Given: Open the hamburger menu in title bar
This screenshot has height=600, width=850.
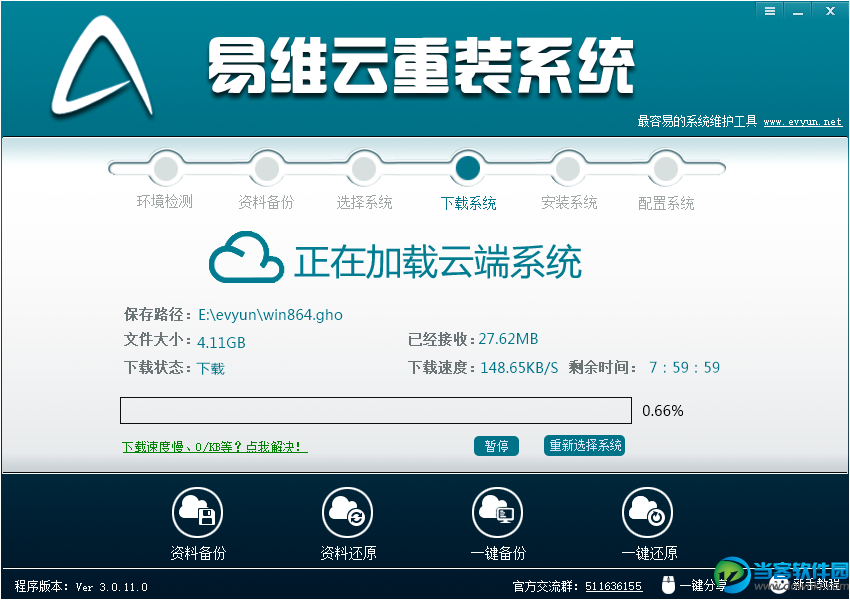Looking at the screenshot, I should pos(769,11).
